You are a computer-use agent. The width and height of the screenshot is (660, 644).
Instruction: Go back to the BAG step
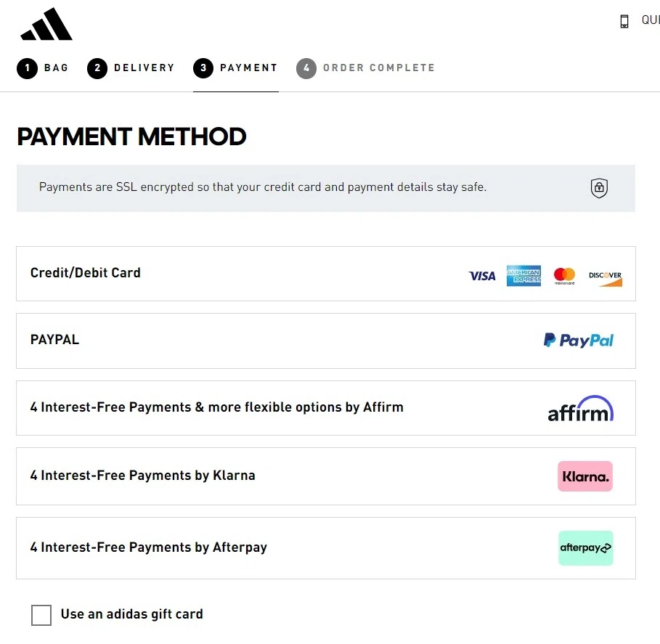tap(43, 68)
